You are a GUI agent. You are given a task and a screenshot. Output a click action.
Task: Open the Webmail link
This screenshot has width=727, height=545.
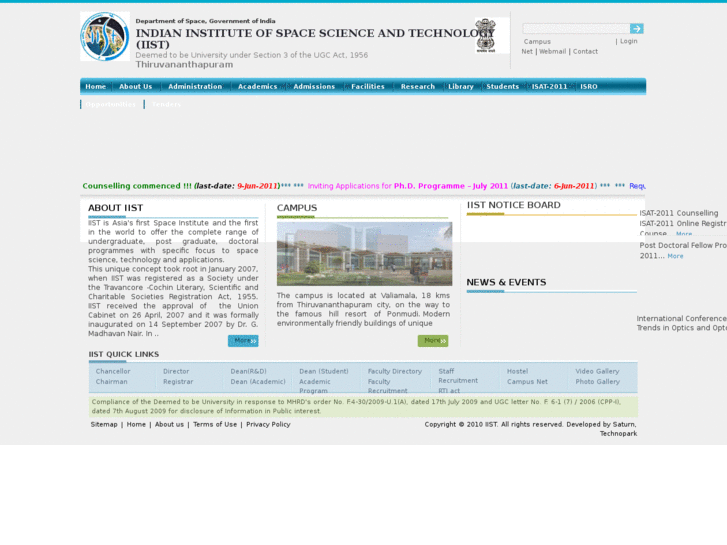click(x=552, y=51)
